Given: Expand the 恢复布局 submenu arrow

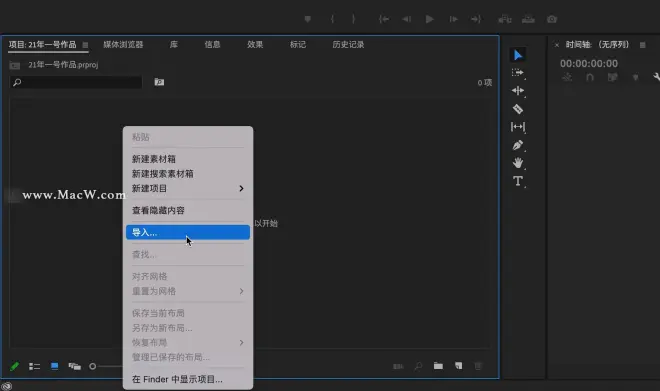Looking at the screenshot, I should [x=241, y=343].
